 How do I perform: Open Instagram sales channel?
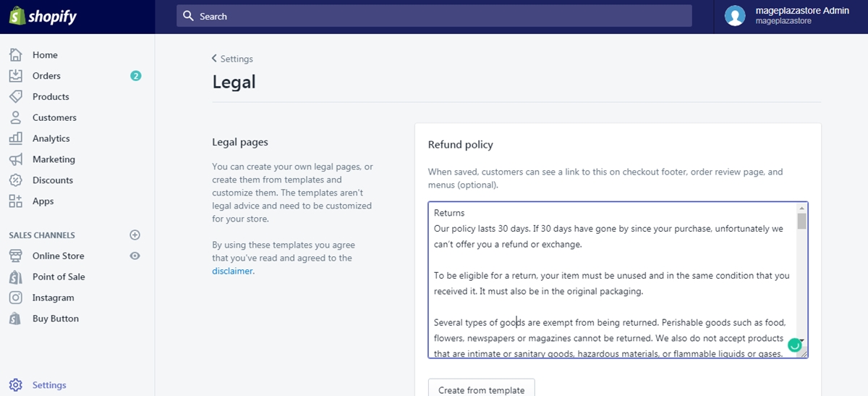pos(53,298)
